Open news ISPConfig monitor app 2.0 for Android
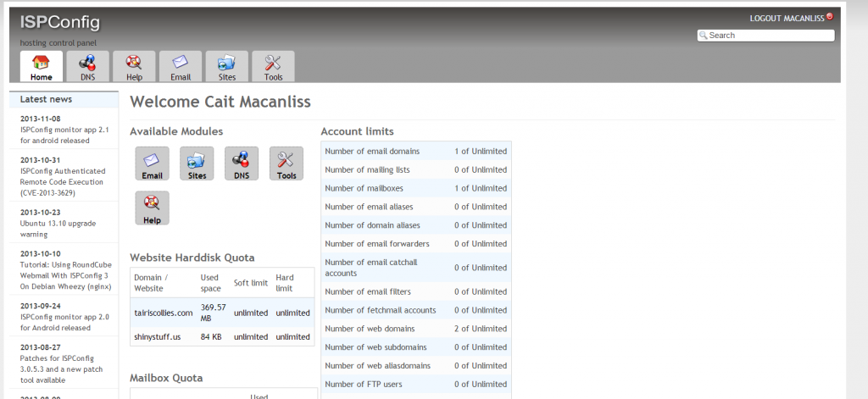Image resolution: width=868 pixels, height=399 pixels. click(x=64, y=322)
